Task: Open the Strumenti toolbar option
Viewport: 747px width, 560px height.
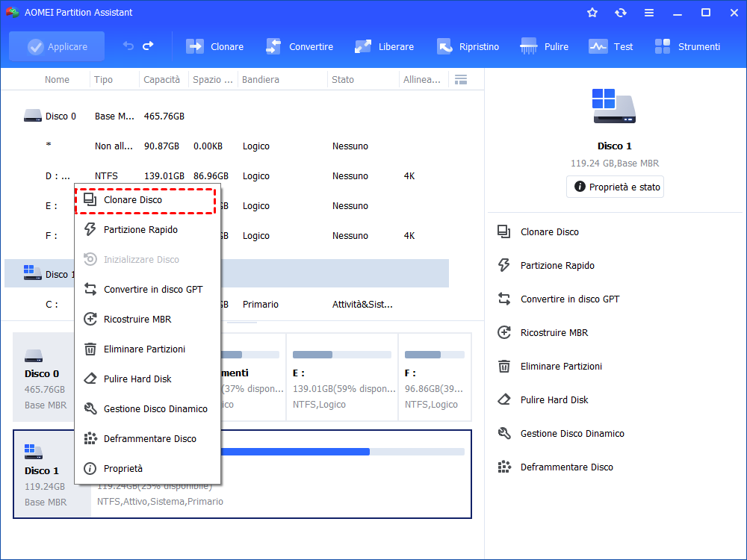Action: [687, 46]
